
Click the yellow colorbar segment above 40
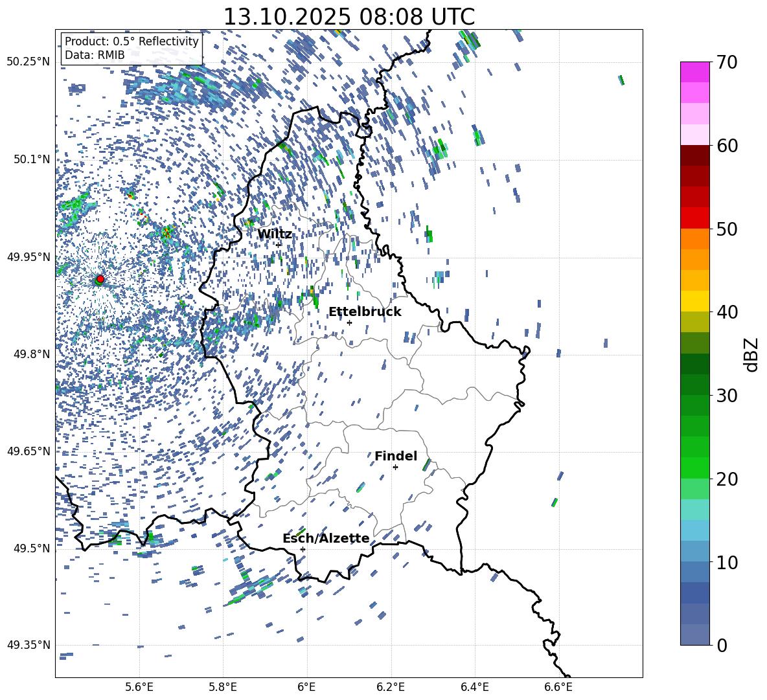694,301
